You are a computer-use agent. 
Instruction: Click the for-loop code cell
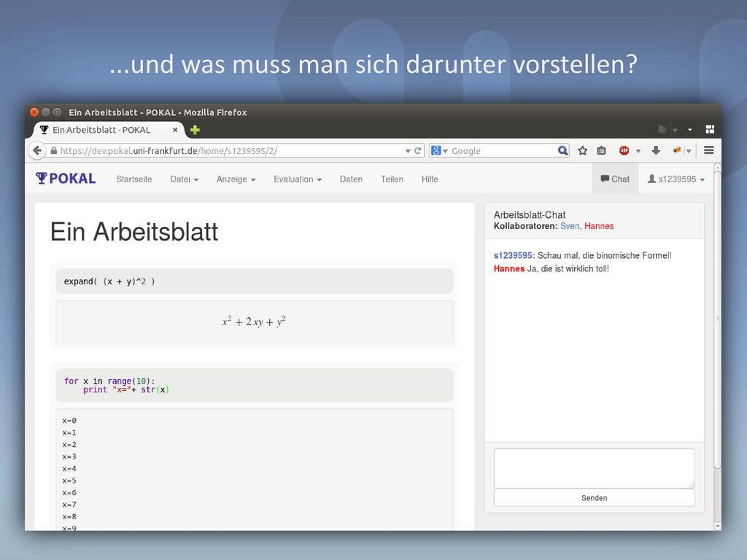pos(255,385)
